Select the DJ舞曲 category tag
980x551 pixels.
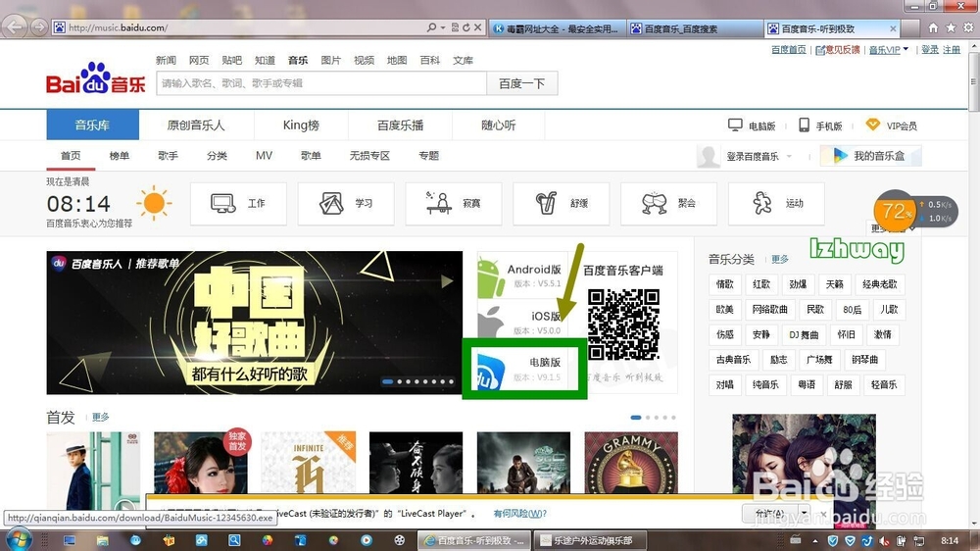804,334
